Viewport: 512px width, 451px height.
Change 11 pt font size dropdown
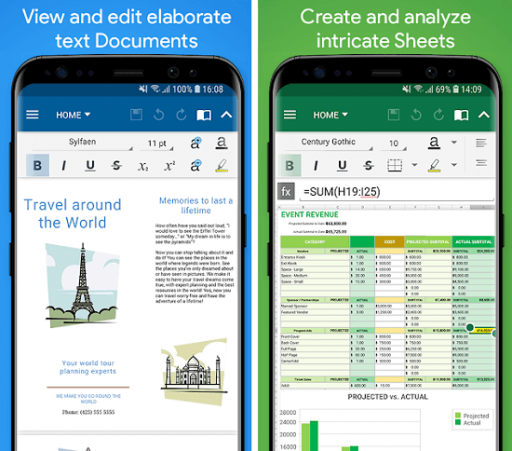pyautogui.click(x=157, y=143)
